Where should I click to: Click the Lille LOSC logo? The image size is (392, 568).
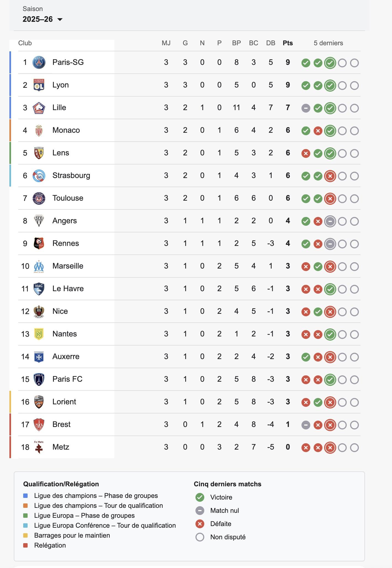39,108
